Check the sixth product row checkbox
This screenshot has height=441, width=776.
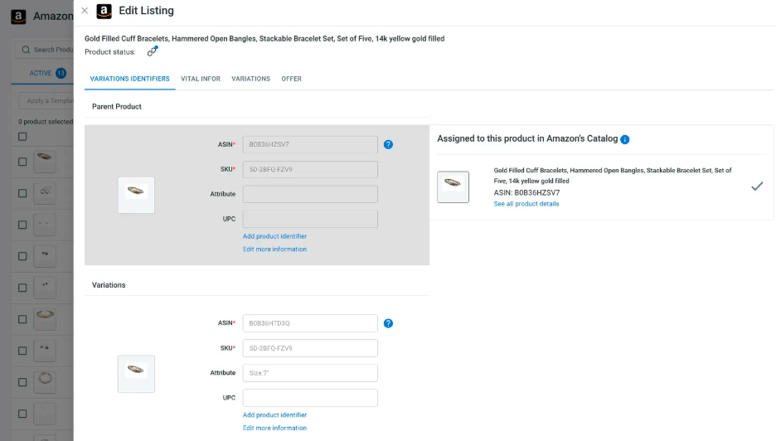(x=22, y=319)
